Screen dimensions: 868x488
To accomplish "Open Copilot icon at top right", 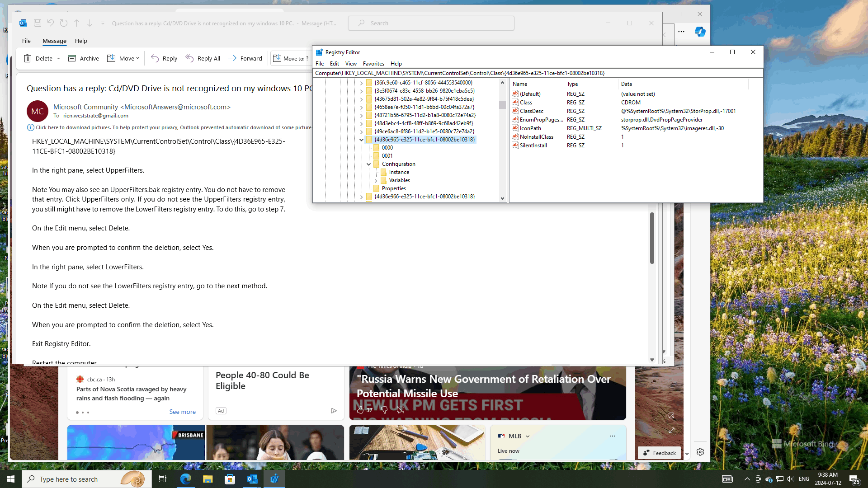I will tap(700, 32).
